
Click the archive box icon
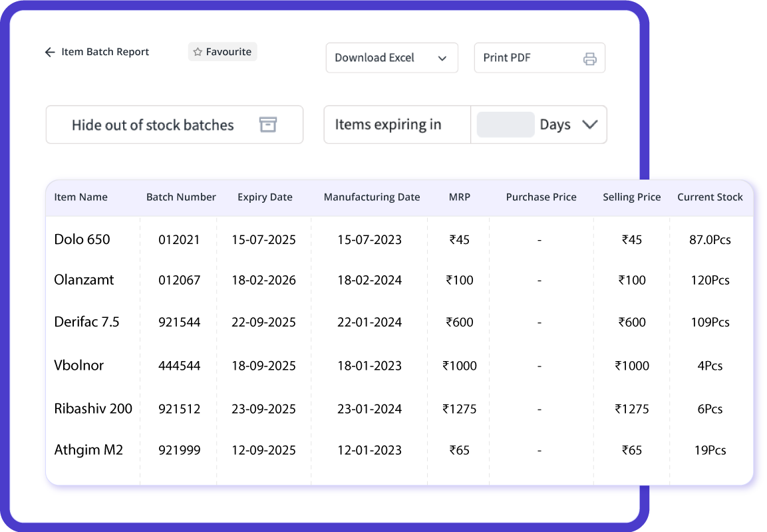pyautogui.click(x=268, y=124)
